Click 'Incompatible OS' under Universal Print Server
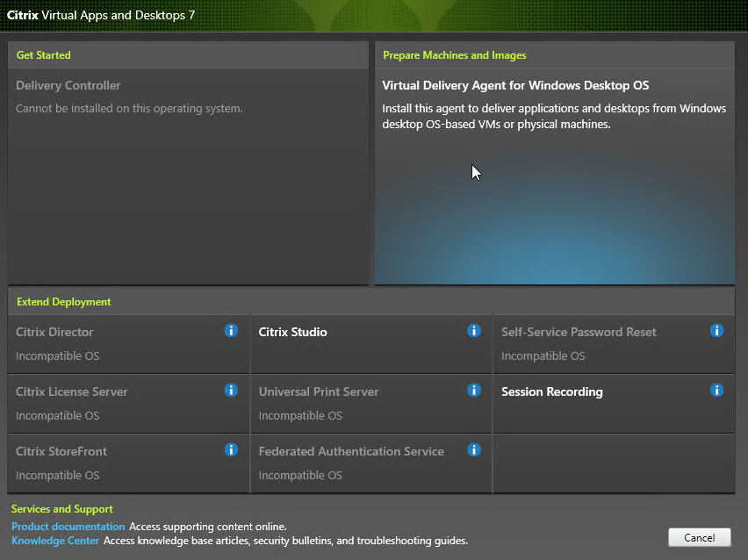The height and width of the screenshot is (560, 748). 300,415
